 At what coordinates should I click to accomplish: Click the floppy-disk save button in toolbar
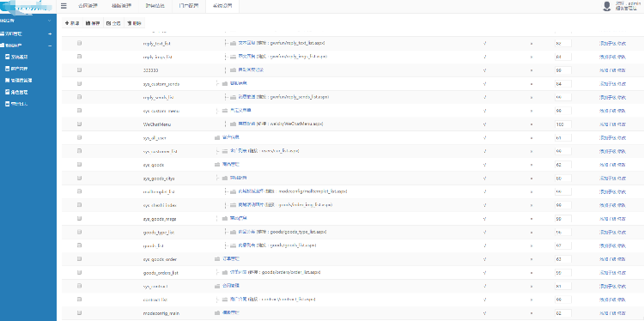tap(93, 23)
